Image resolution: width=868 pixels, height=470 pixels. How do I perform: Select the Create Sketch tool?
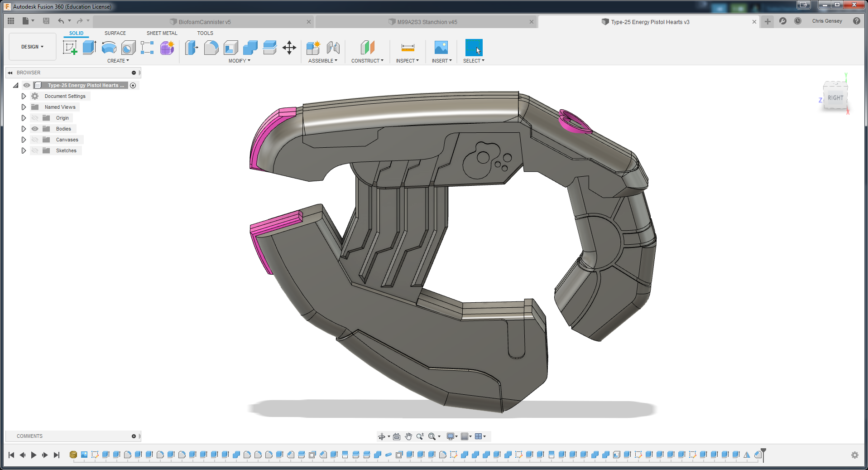(70, 48)
